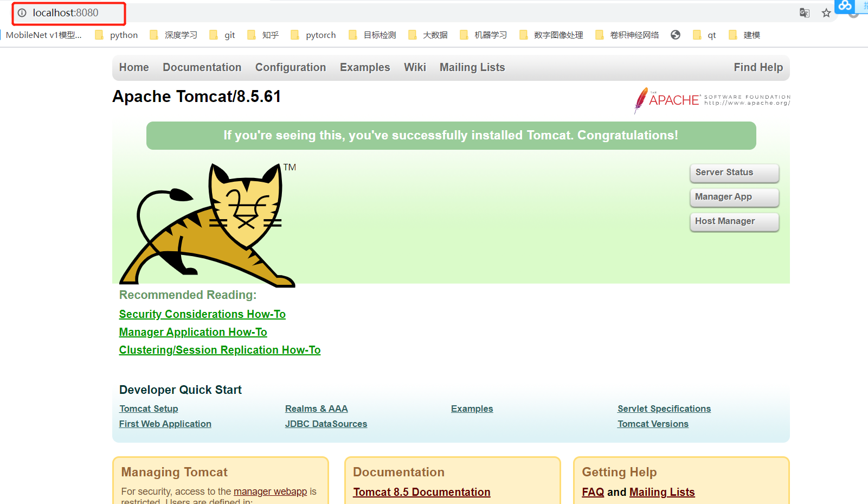Open the Baidu Netdisk extension
Viewport: 868px width, 504px height.
coord(845,7)
